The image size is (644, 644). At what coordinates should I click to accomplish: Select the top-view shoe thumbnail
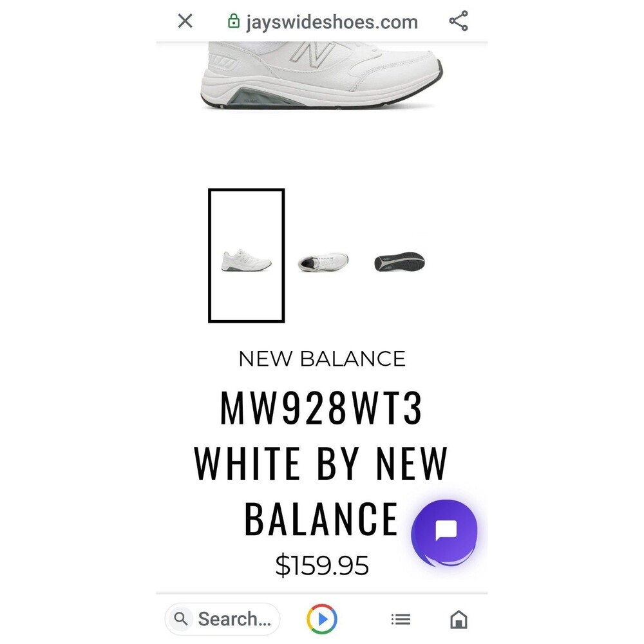tap(323, 262)
